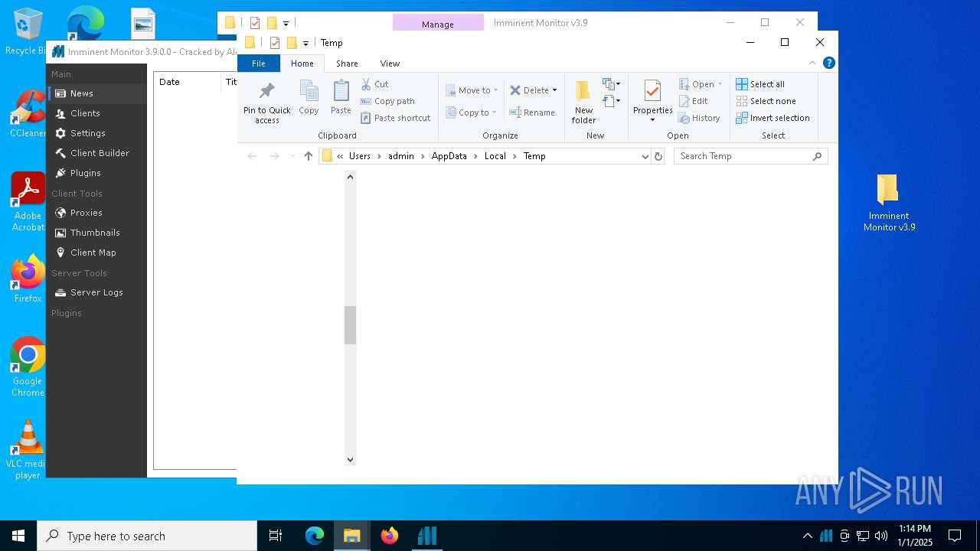Create a New folder from ribbon

coord(583,102)
